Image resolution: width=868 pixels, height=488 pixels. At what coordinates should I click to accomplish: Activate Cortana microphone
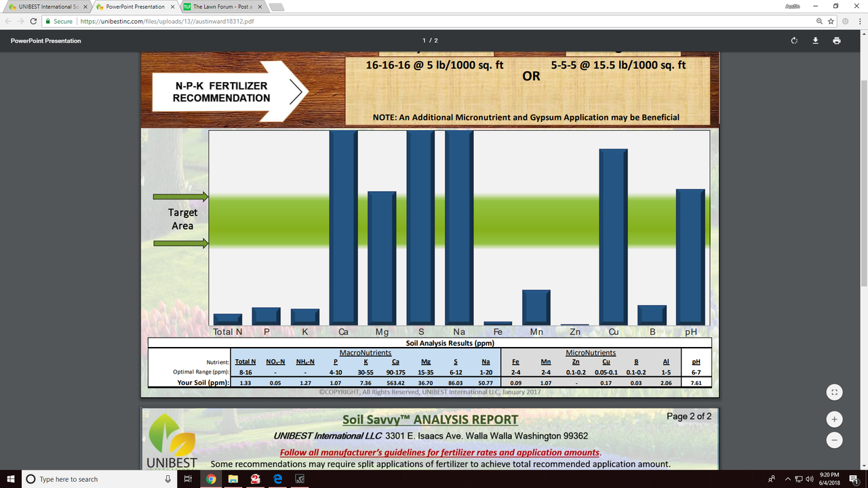click(x=167, y=479)
